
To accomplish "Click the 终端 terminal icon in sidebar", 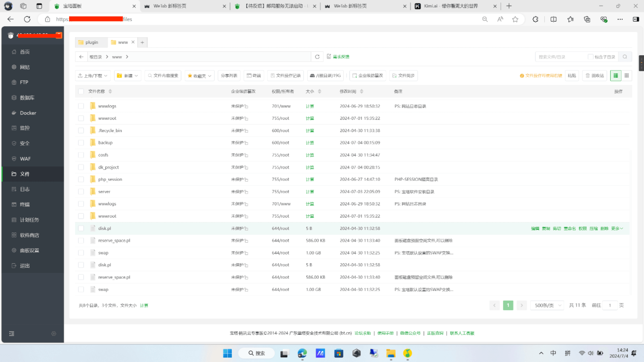I will point(14,204).
